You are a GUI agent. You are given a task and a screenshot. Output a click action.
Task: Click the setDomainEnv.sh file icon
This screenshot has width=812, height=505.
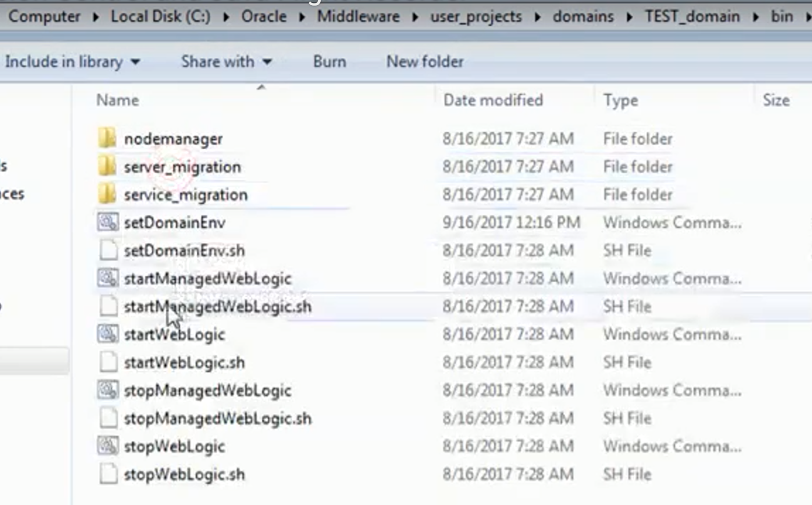click(x=109, y=250)
